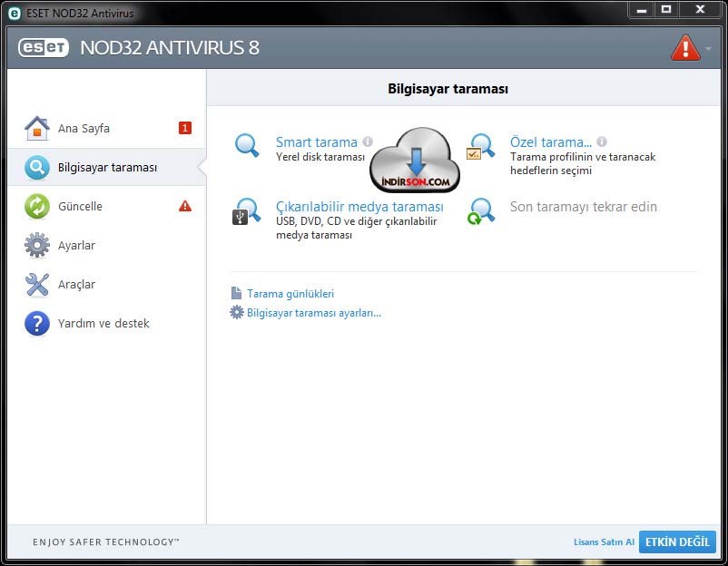
Task: Click the red alert triangle in header
Action: (x=685, y=48)
